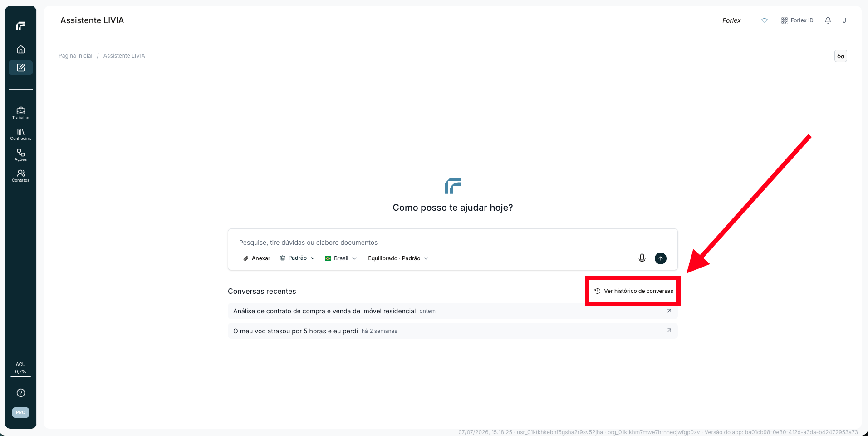Open the conversation about the delayed flight
This screenshot has width=868, height=436.
click(452, 331)
